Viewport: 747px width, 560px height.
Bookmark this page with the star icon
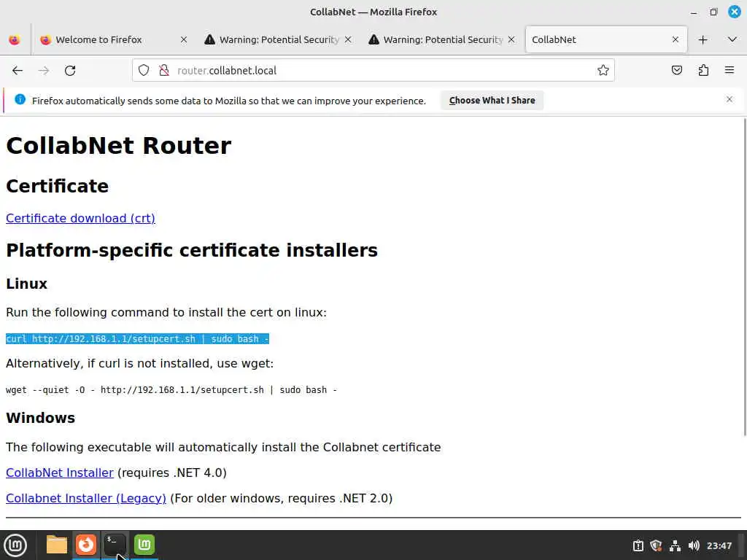pyautogui.click(x=603, y=71)
